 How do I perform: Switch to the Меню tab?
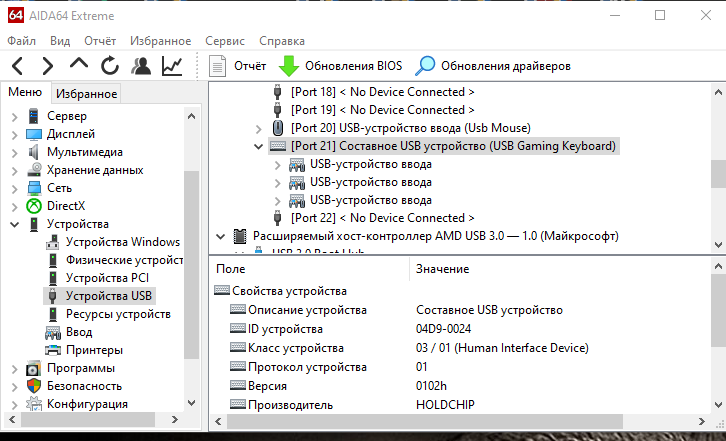click(x=25, y=92)
